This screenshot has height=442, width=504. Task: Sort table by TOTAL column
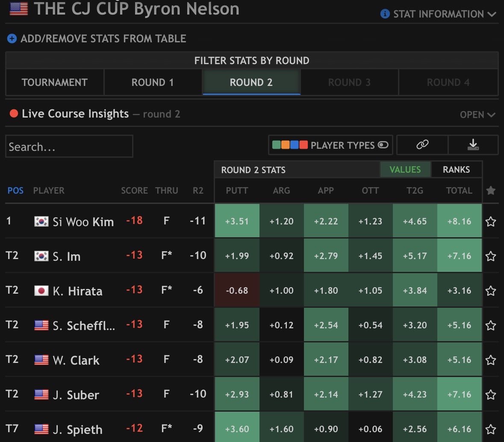coord(459,191)
